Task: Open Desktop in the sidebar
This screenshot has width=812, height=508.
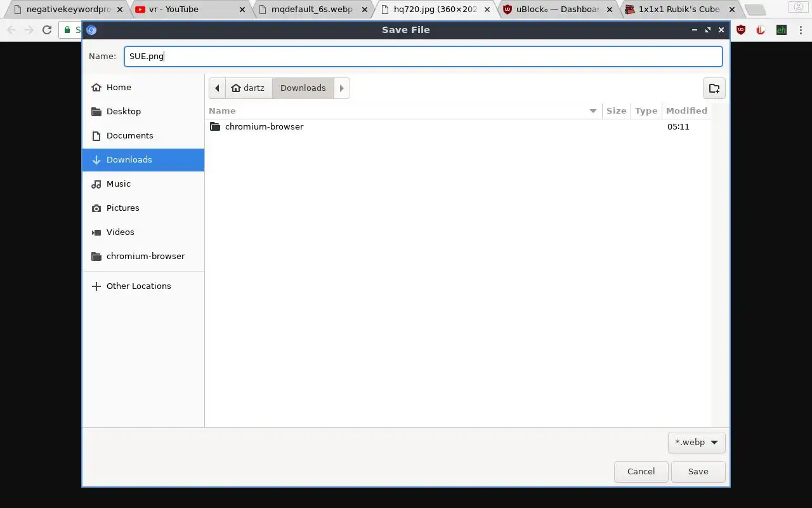Action: (x=143, y=111)
